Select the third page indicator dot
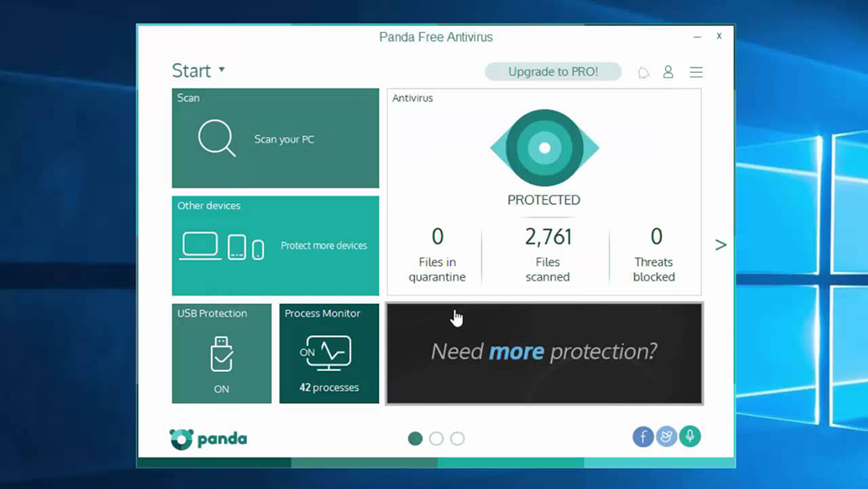The height and width of the screenshot is (489, 868). 457,439
